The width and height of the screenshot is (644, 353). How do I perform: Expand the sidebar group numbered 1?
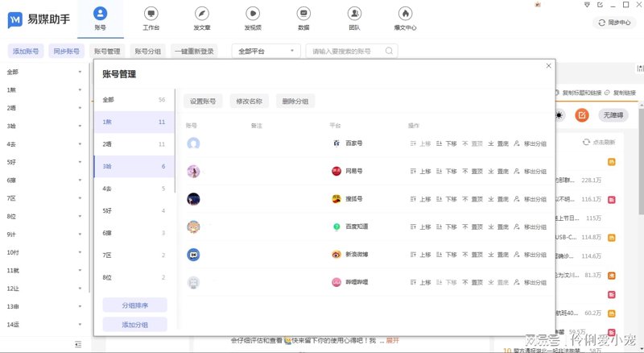click(80, 90)
